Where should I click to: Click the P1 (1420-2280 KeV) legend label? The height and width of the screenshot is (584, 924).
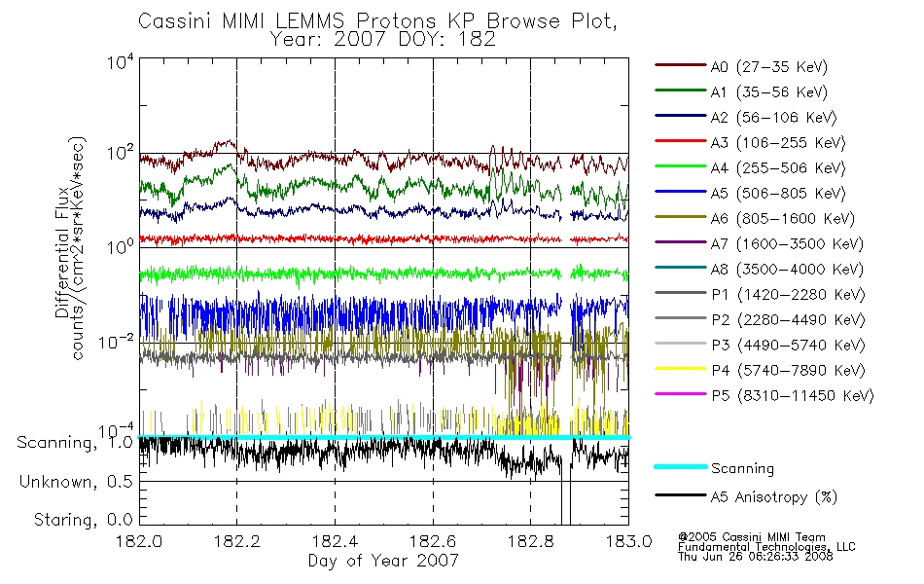[x=788, y=294]
